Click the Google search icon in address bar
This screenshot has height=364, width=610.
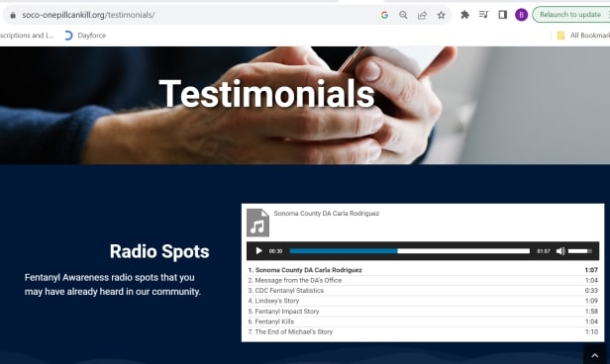pos(384,15)
